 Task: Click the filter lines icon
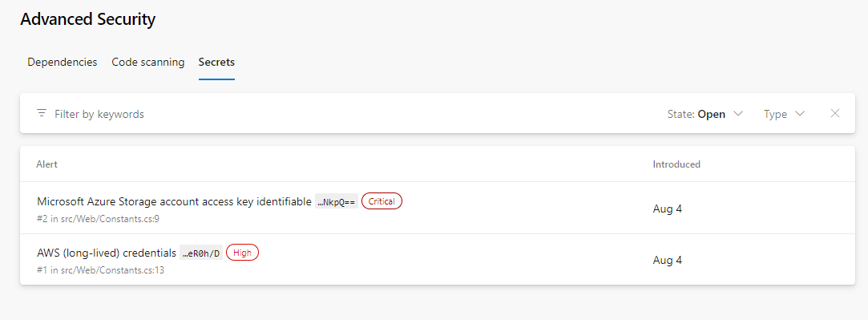42,114
